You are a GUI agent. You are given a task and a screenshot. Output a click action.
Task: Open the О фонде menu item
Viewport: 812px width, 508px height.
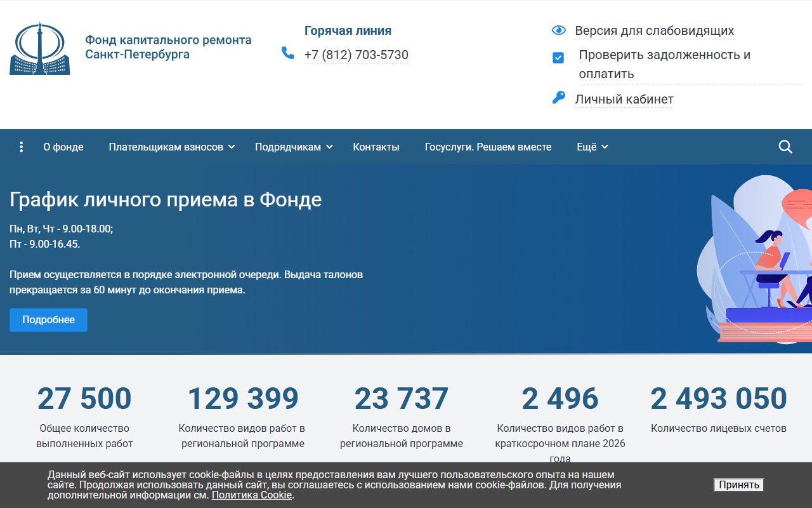tap(63, 147)
